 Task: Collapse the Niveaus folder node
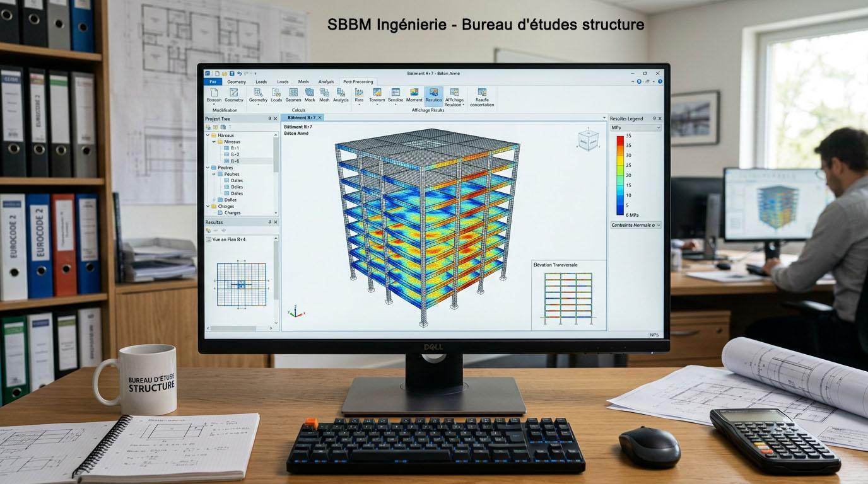tap(214, 142)
